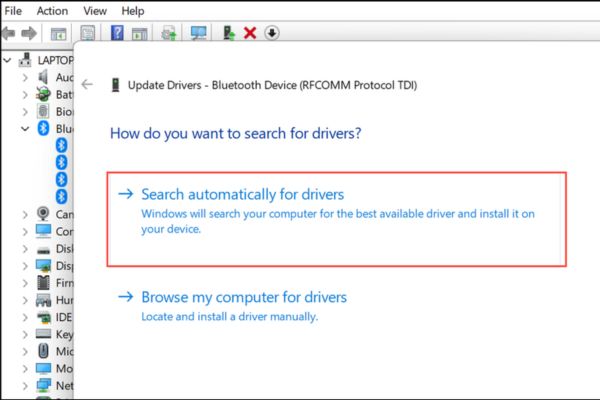This screenshot has width=600, height=400.
Task: Open the Properties toolbar icon
Action: click(x=88, y=33)
